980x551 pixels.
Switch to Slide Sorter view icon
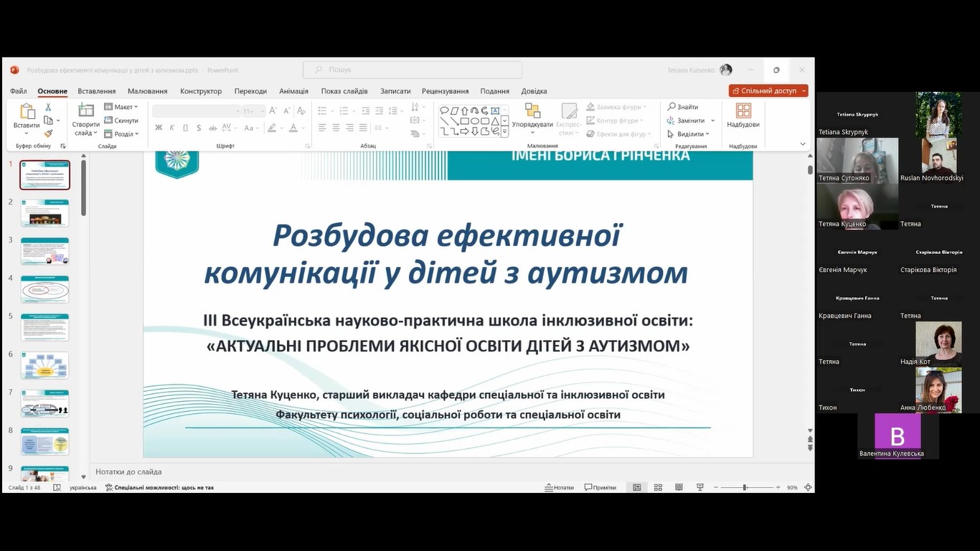tap(658, 487)
